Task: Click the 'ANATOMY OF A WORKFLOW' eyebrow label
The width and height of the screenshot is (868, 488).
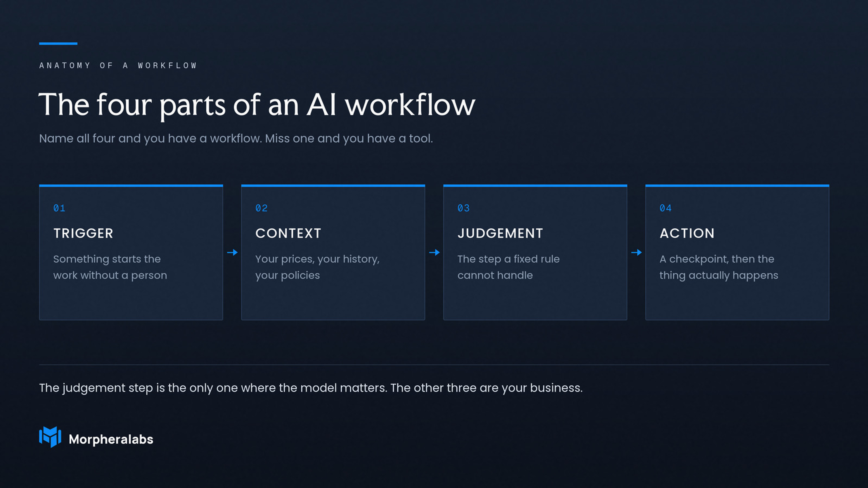Action: coord(118,65)
